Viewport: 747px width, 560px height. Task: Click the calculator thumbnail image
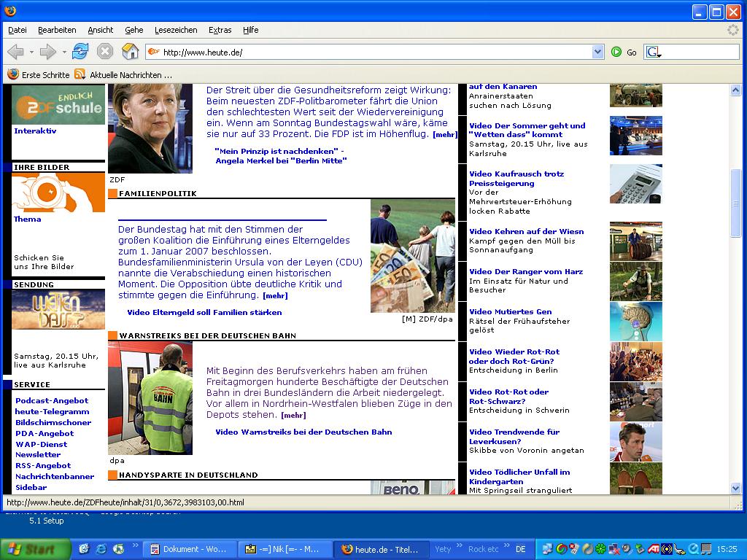click(x=636, y=184)
